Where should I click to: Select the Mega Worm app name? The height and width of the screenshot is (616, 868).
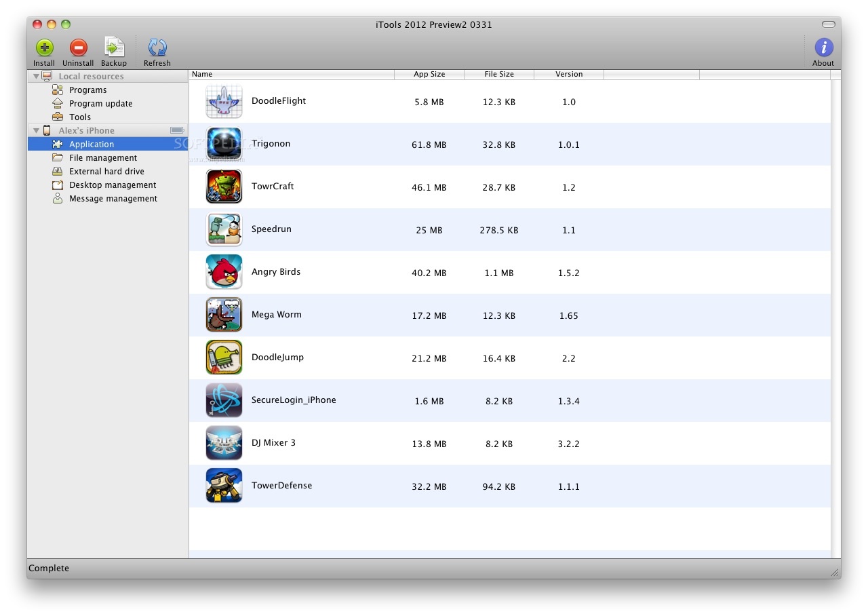277,314
